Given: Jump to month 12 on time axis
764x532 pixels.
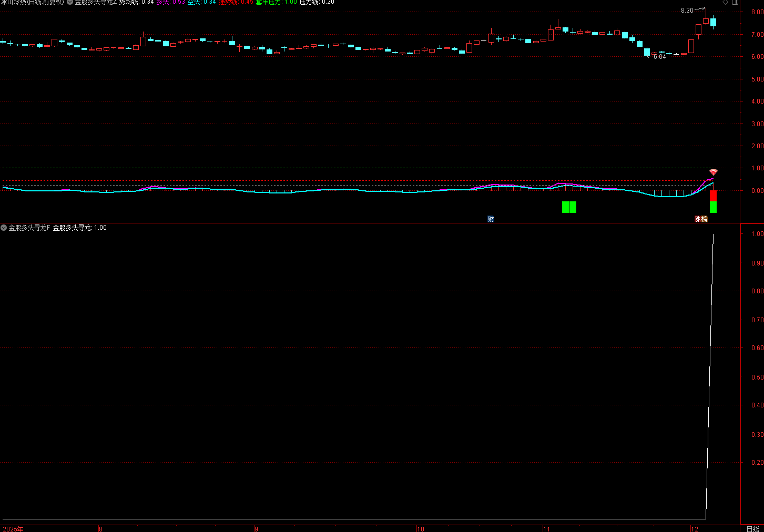Looking at the screenshot, I should coord(695,529).
